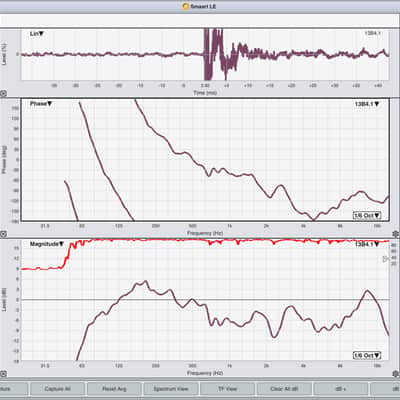The width and height of the screenshot is (400, 400).
Task: Open the Phase plot type dropdown
Action: (41, 104)
